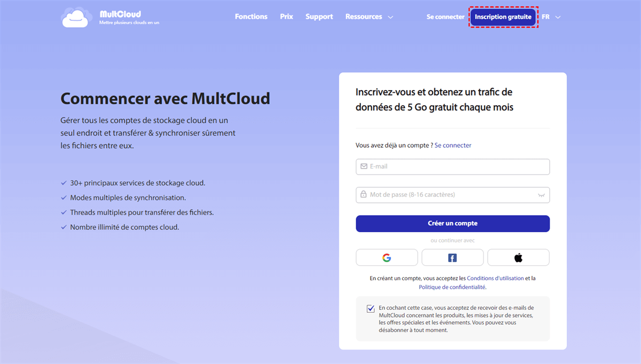This screenshot has width=641, height=364.
Task: Uncheck the marketing e-mails consent checkbox
Action: 371,308
